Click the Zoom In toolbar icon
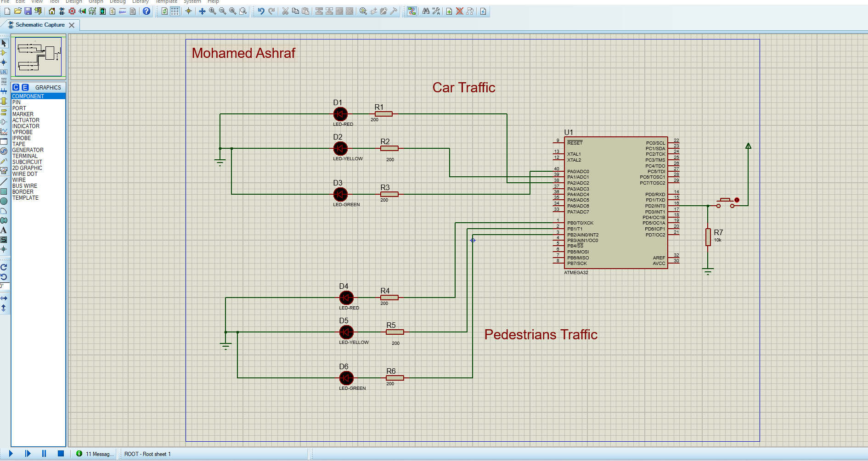 [x=212, y=11]
